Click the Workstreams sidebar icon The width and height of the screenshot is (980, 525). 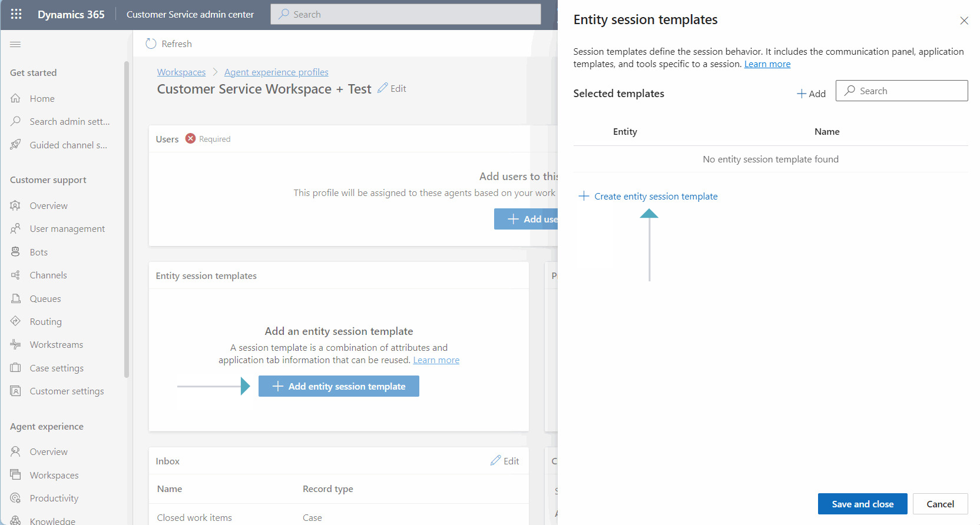click(16, 344)
